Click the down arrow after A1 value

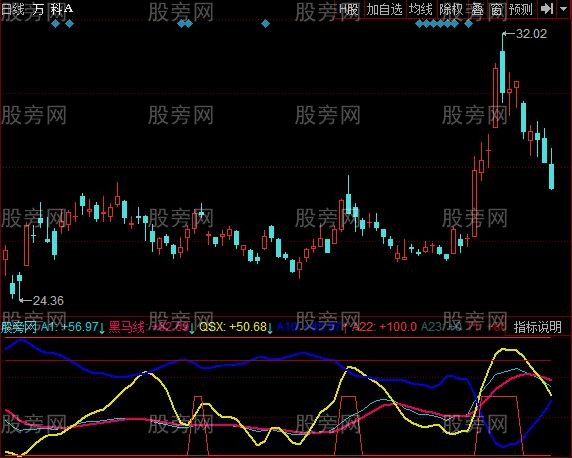click(102, 328)
